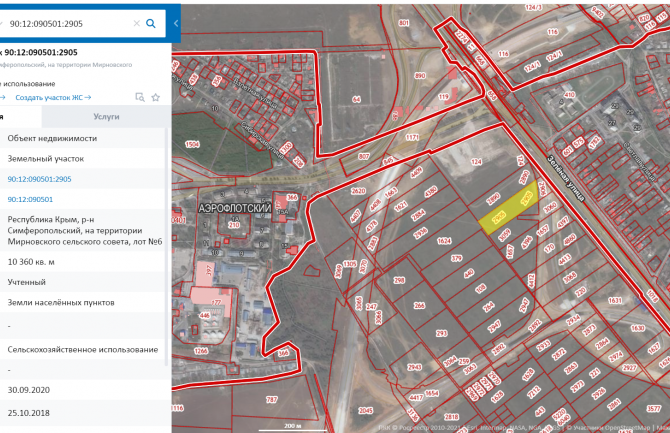670x433 pixels.
Task: Select the date 30.09.2020
Action: [x=29, y=390]
